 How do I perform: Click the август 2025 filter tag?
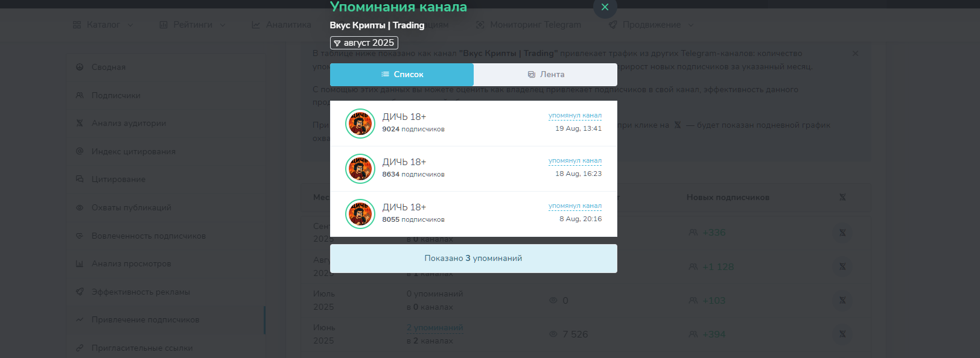pyautogui.click(x=364, y=43)
